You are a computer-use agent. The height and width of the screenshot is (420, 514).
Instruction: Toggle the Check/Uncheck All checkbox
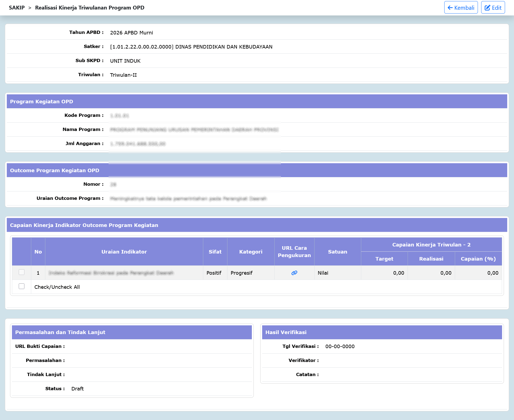click(22, 286)
